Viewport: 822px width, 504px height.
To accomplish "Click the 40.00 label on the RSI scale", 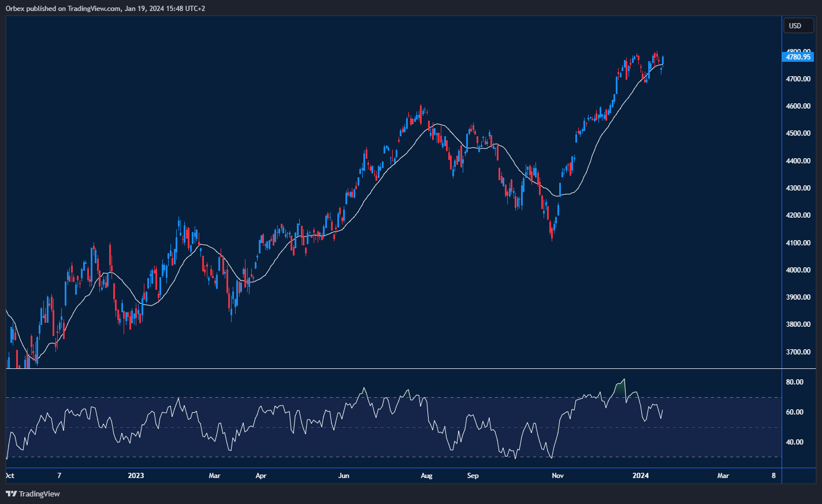I will pos(794,442).
